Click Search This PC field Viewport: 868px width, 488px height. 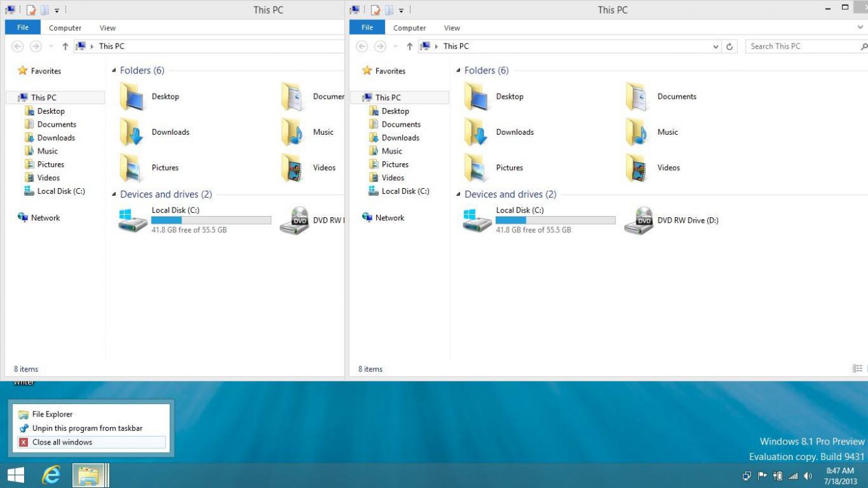pos(804,46)
